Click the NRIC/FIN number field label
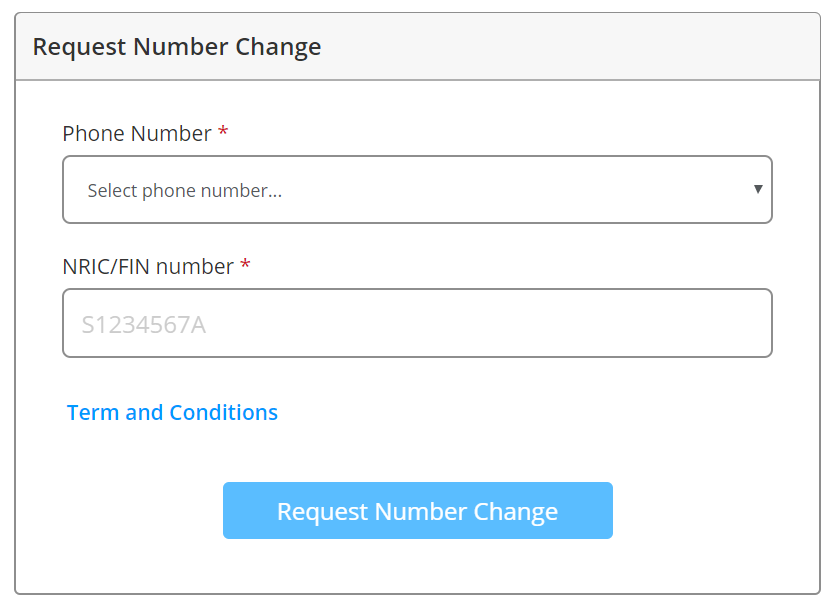The image size is (835, 604). click(148, 267)
